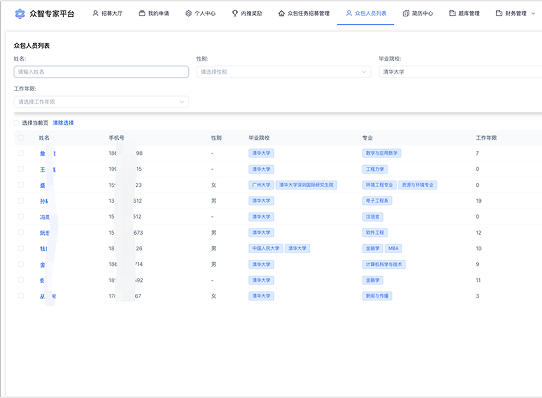Click the 清华大学深圳国际研究生院 tag

click(x=306, y=185)
